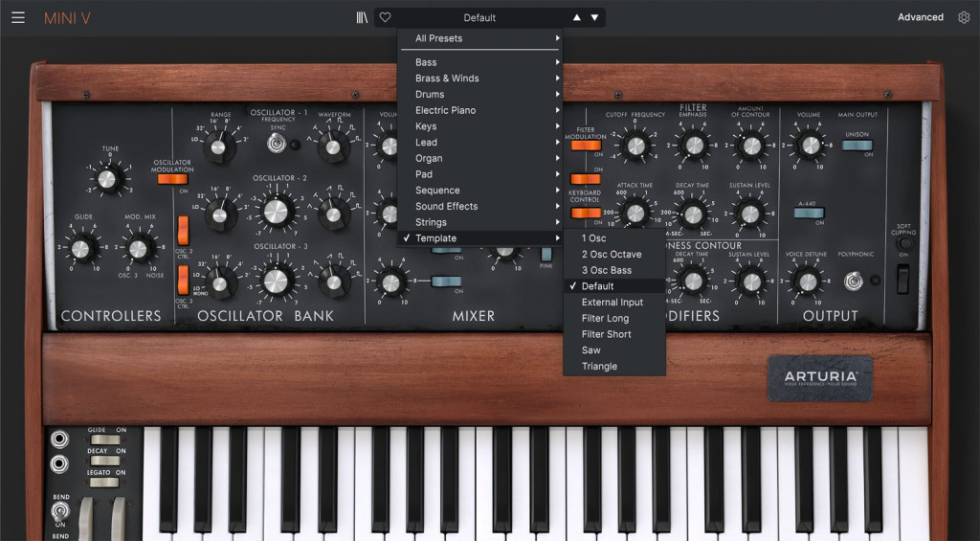The height and width of the screenshot is (541, 980).
Task: Toggle the Osc. 3 Ctrl orange switch
Action: point(183,281)
